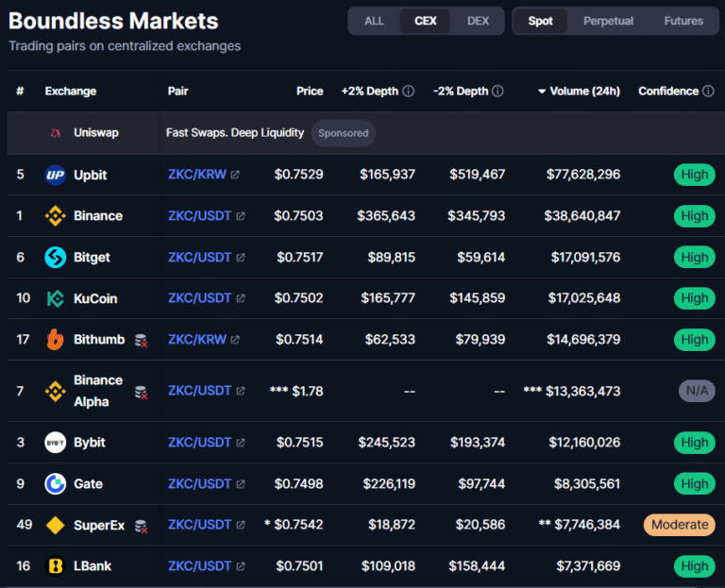This screenshot has height=588, width=725.
Task: Select the CEX filter option
Action: (426, 21)
